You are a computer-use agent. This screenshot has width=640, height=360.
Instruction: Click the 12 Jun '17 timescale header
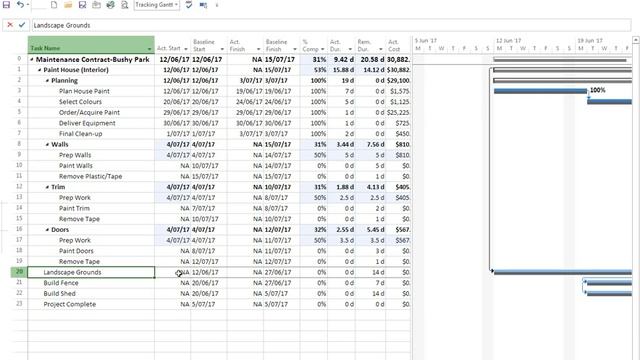509,41
